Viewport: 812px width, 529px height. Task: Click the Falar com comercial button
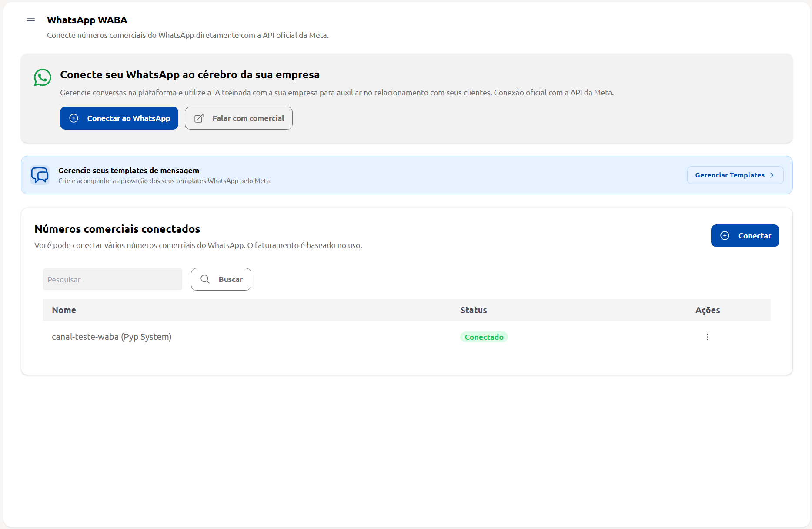[239, 118]
